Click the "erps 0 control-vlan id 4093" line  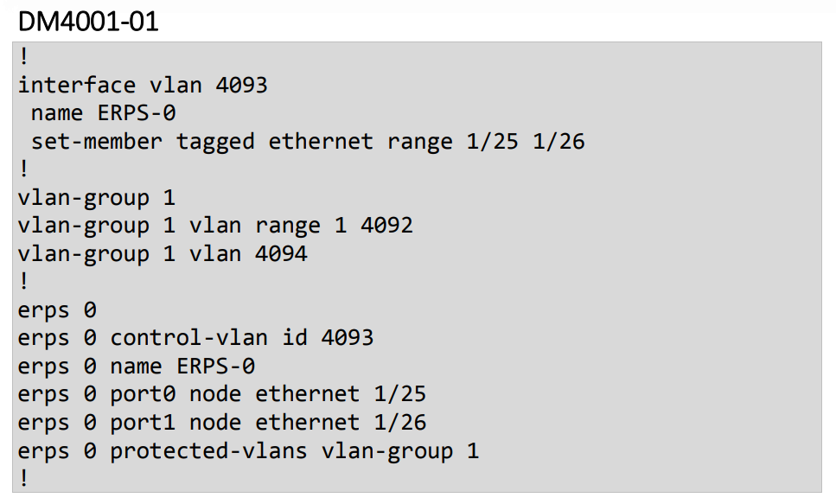pyautogui.click(x=195, y=337)
